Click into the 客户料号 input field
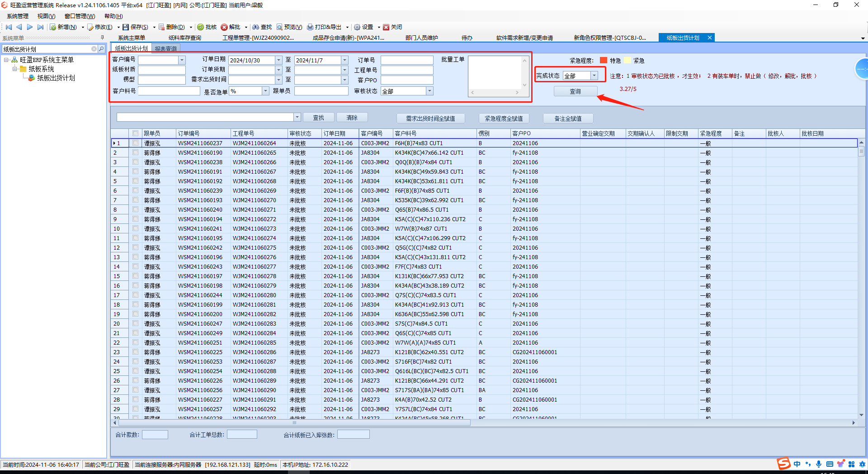Viewport: 868px width, 474px height. click(x=169, y=91)
